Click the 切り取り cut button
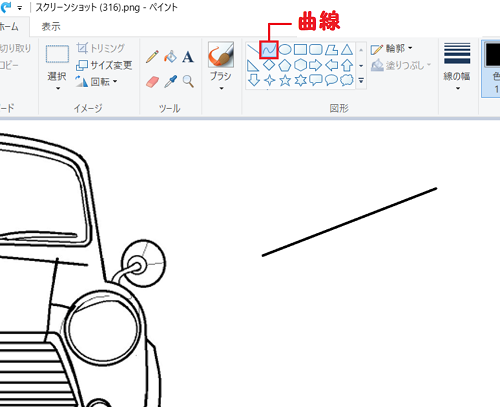 tap(15, 48)
